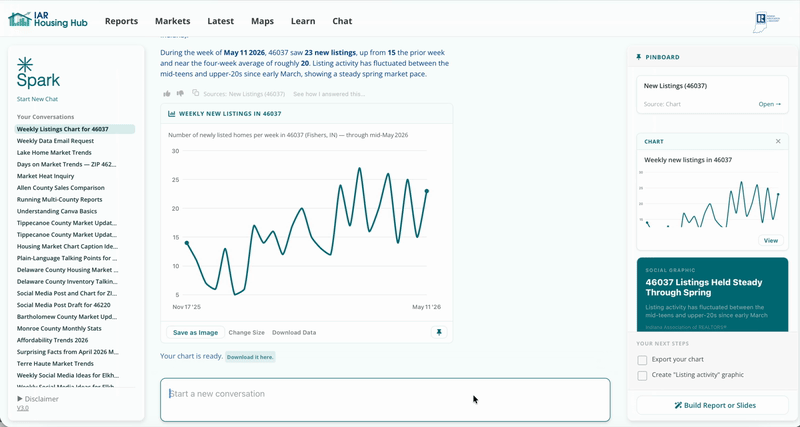Click the V3.0 version link
The image size is (800, 427).
click(x=23, y=408)
